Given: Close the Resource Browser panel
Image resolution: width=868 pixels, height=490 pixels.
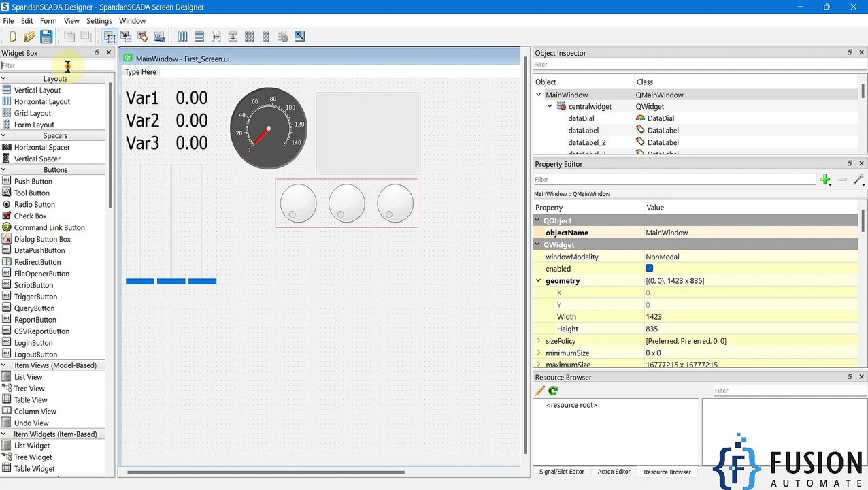Looking at the screenshot, I should 861,376.
